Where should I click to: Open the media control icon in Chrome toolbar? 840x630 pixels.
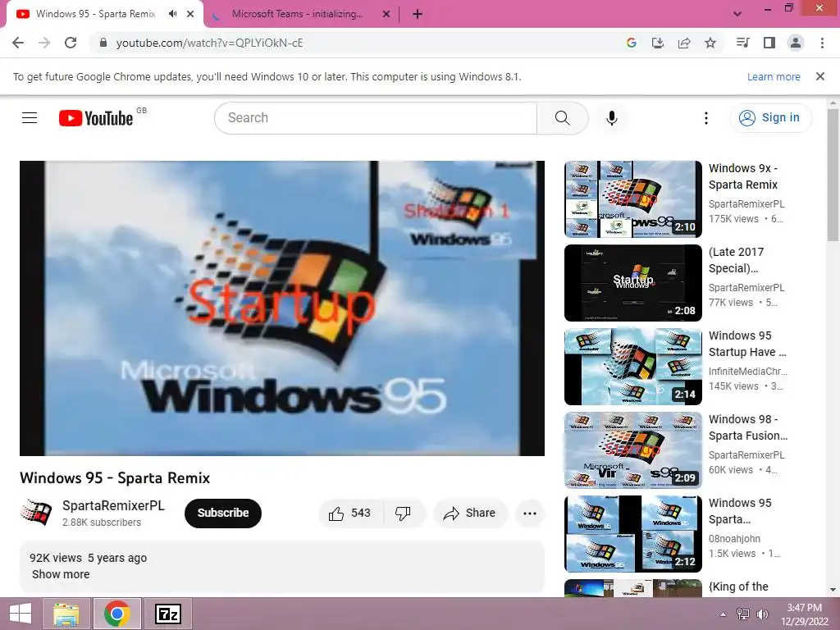(x=742, y=43)
